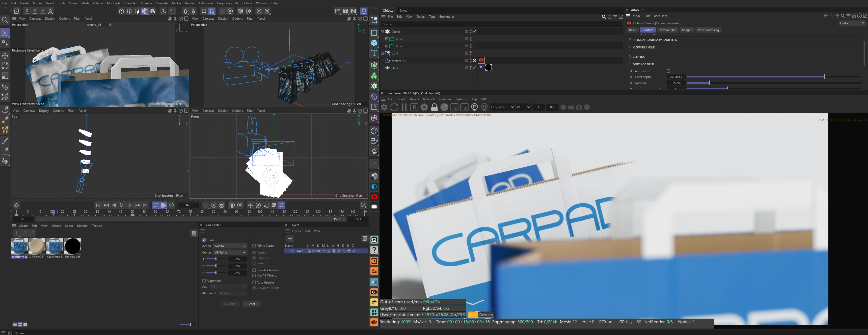Toggle the autokeying icon in timeline

coord(214,205)
